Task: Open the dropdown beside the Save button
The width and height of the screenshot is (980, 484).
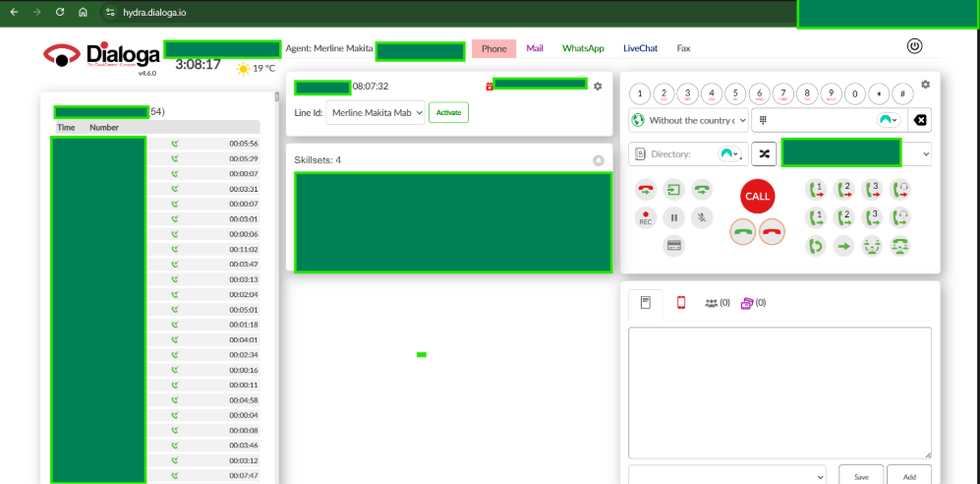Action: tap(727, 475)
